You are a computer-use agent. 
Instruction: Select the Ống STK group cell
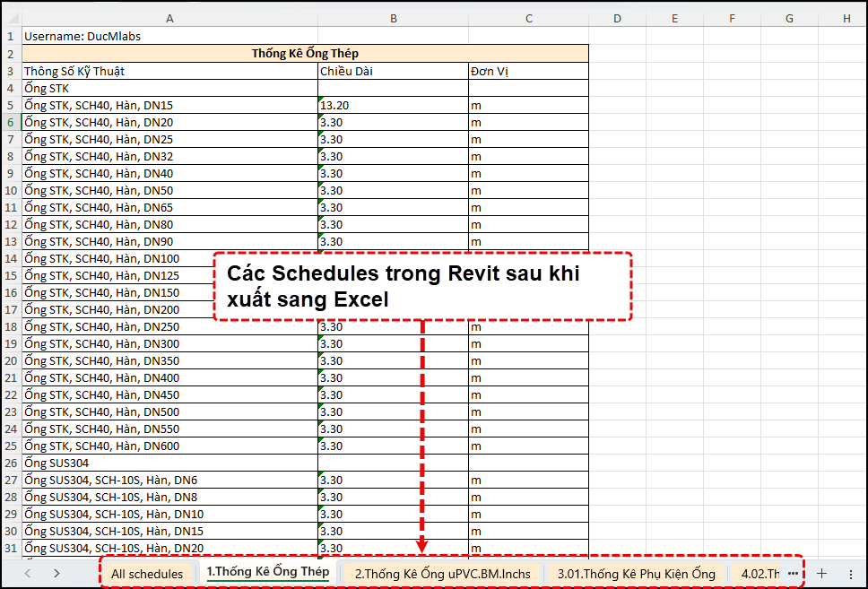click(169, 88)
